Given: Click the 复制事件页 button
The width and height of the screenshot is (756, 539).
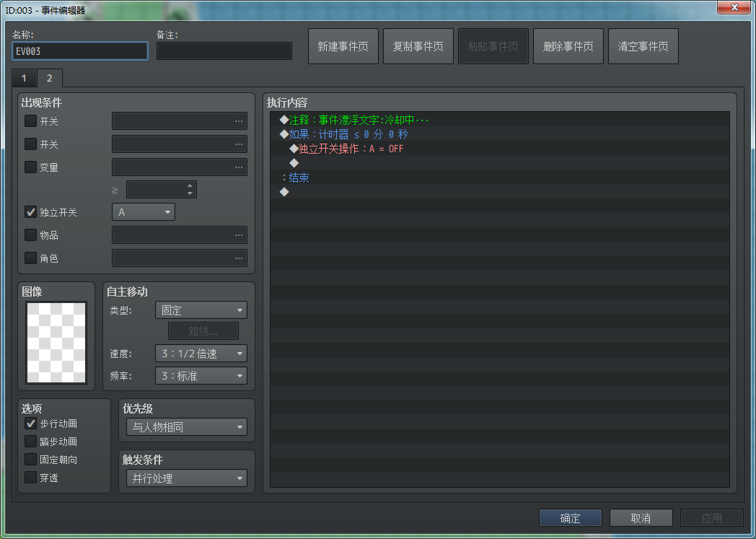Looking at the screenshot, I should click(418, 46).
